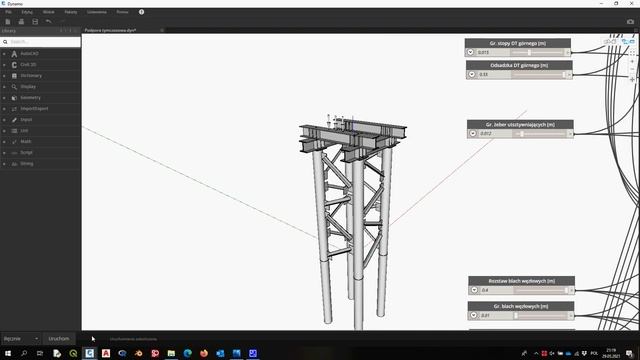The width and height of the screenshot is (640, 360).
Task: Expand the Civil 3D library category
Action: click(4, 64)
